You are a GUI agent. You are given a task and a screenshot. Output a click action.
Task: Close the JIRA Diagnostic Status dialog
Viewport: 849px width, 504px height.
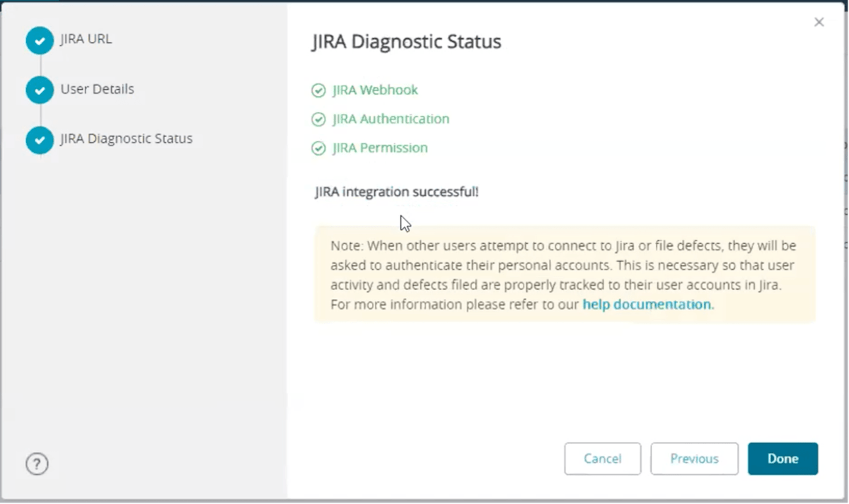[819, 23]
